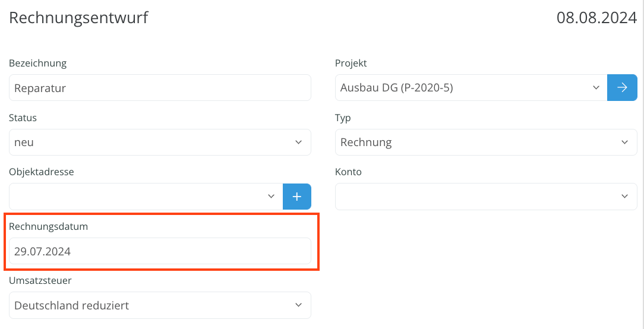Click the Typ label text
Viewport: 644px width, 329px height.
point(343,118)
